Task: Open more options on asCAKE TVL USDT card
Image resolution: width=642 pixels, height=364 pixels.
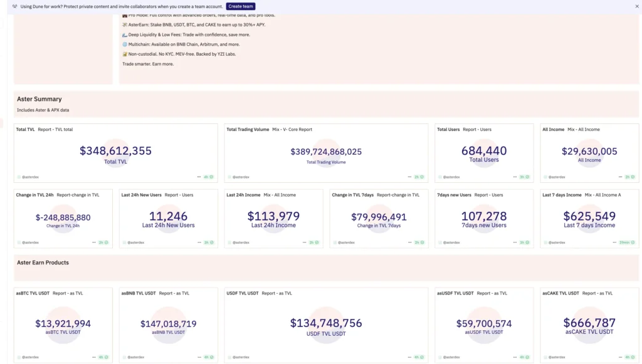Action: [620, 357]
